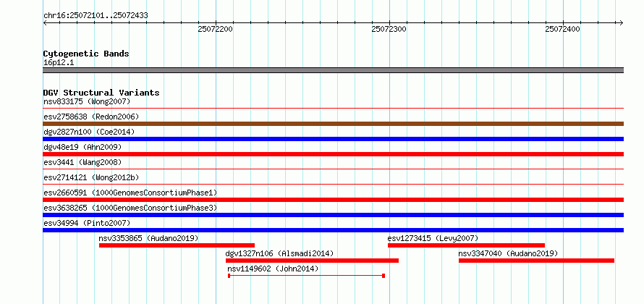Click esv2660591 (1000GenomesConsortiumPhase1) label
644x304 pixels.
130,193
